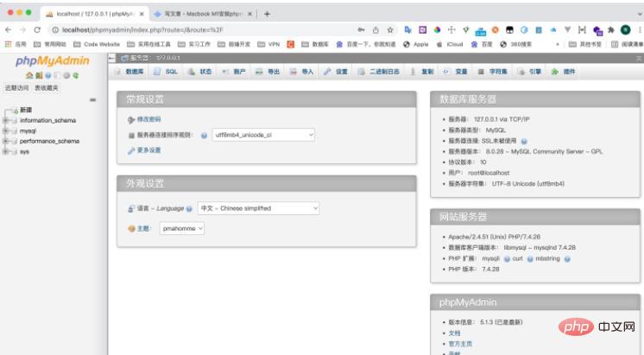The height and width of the screenshot is (355, 644).
Task: Bookmark this page with the star icon
Action: pos(390,29)
